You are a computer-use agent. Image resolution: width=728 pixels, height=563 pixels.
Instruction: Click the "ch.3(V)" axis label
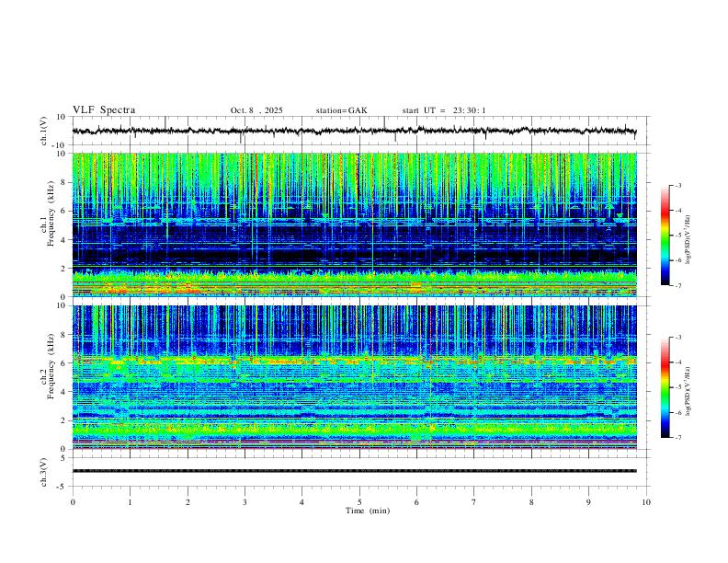[x=44, y=473]
